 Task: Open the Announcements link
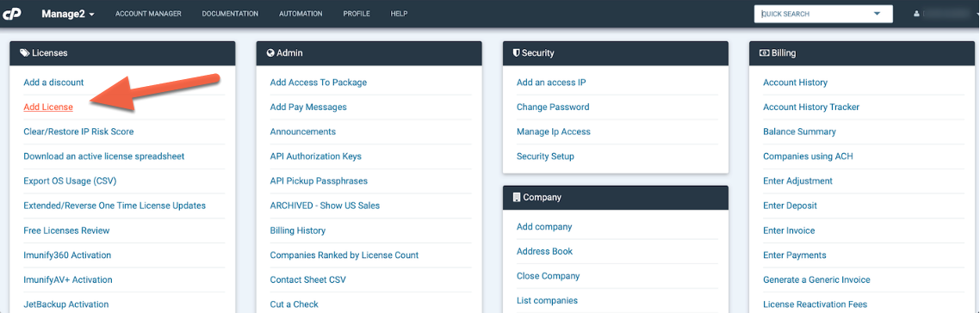click(303, 132)
